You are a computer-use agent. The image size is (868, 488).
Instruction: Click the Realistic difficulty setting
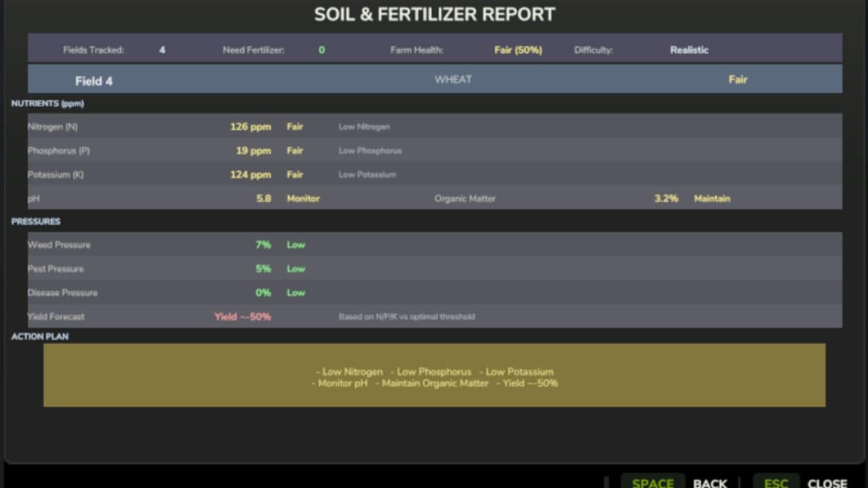[x=688, y=49]
